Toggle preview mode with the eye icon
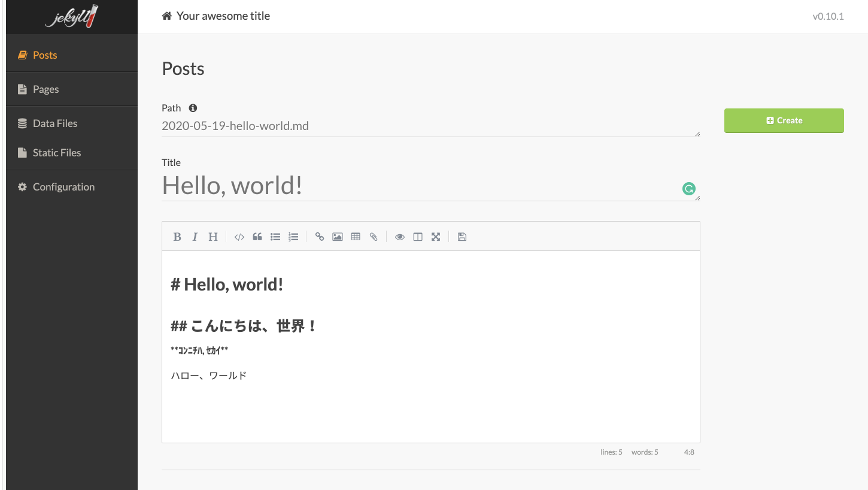This screenshot has height=490, width=868. click(400, 237)
